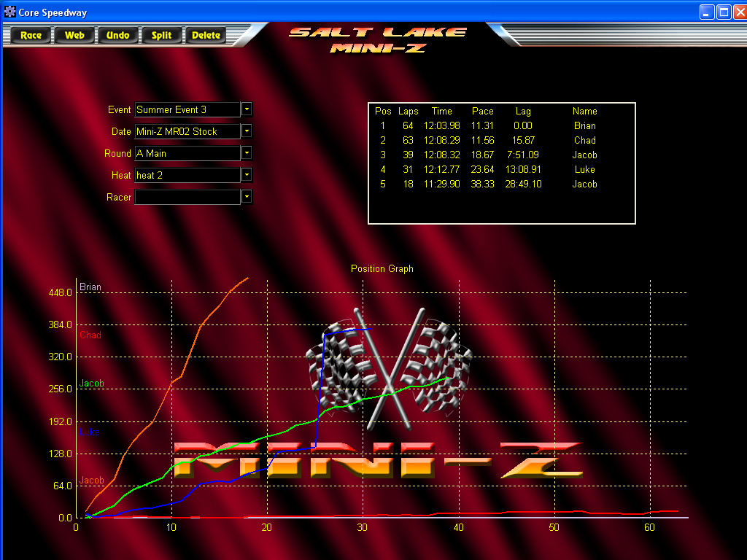747x560 pixels.
Task: Open the Web button
Action: pyautogui.click(x=74, y=35)
